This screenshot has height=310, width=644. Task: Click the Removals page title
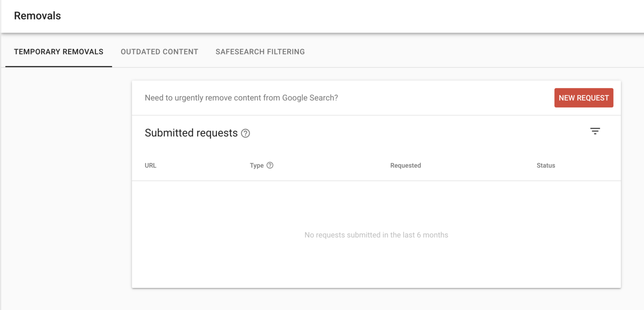click(x=37, y=16)
